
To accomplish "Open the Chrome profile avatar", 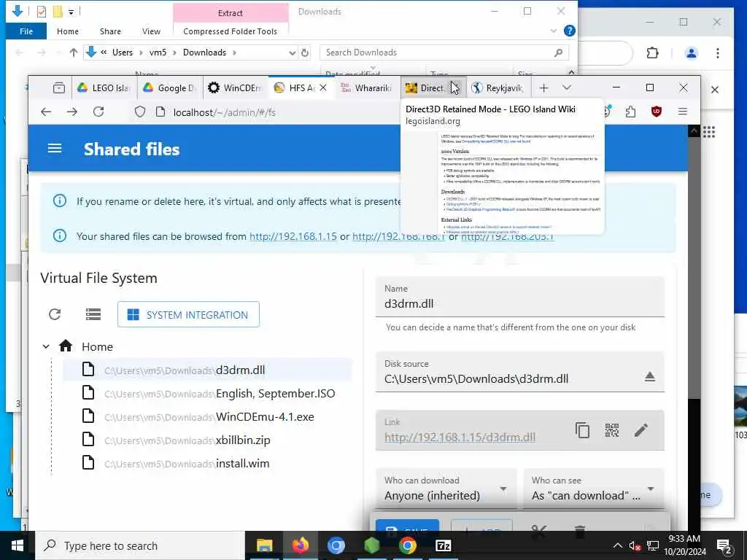I will (692, 52).
